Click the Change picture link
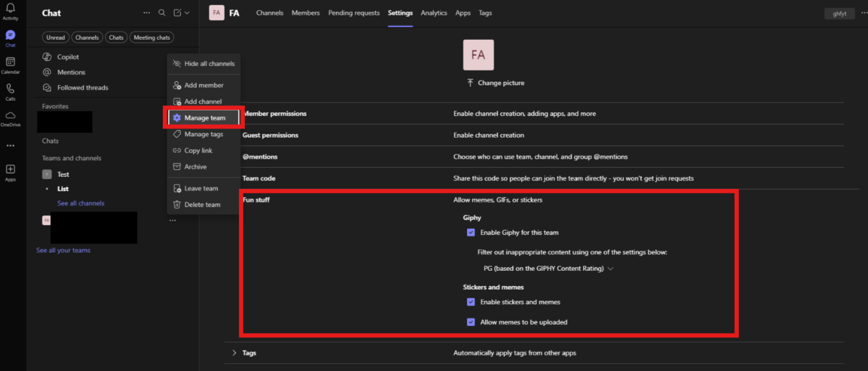This screenshot has height=371, width=868. [501, 83]
